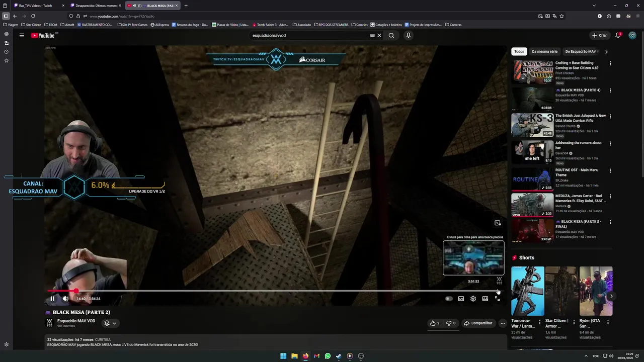Click the red scrubber handle on the progress bar

(76, 291)
